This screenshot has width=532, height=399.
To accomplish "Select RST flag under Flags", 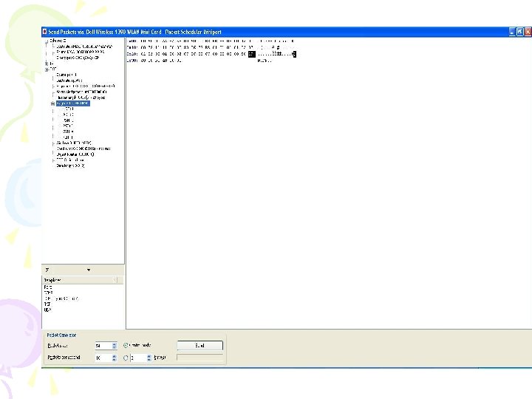I will point(68,126).
